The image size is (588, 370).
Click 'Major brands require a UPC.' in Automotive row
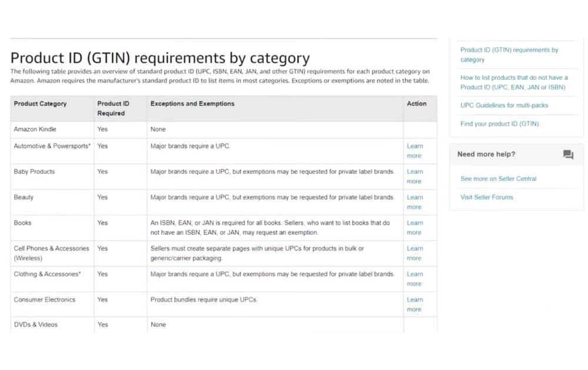[190, 146]
